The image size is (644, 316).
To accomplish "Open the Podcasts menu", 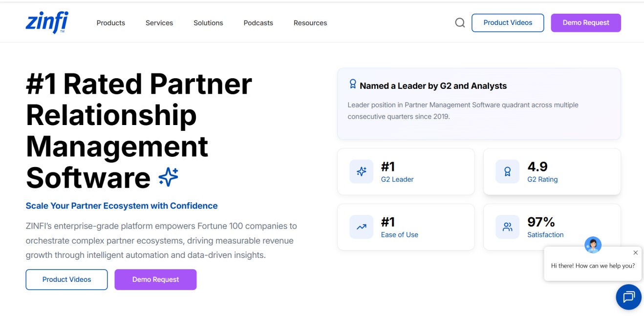I will (258, 23).
